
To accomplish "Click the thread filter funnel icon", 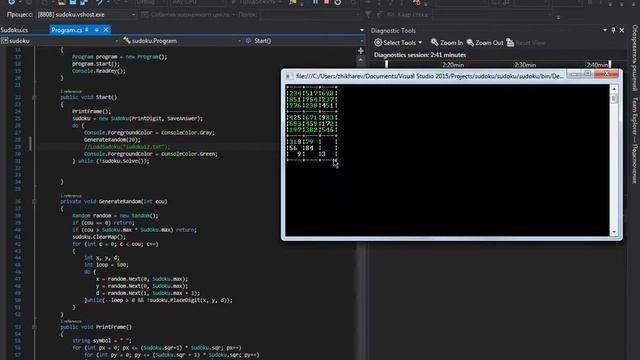I will coord(368,15).
